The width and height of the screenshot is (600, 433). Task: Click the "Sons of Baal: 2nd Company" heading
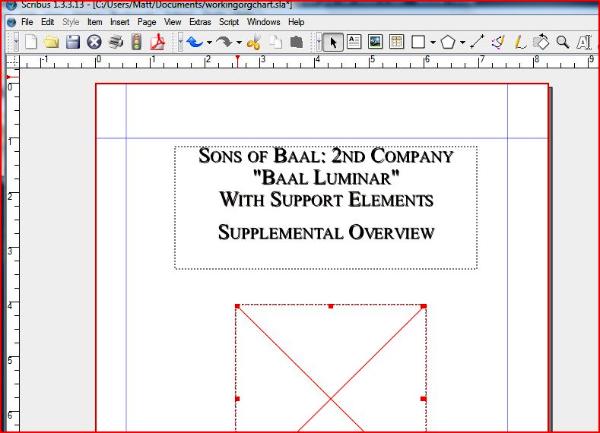point(326,156)
